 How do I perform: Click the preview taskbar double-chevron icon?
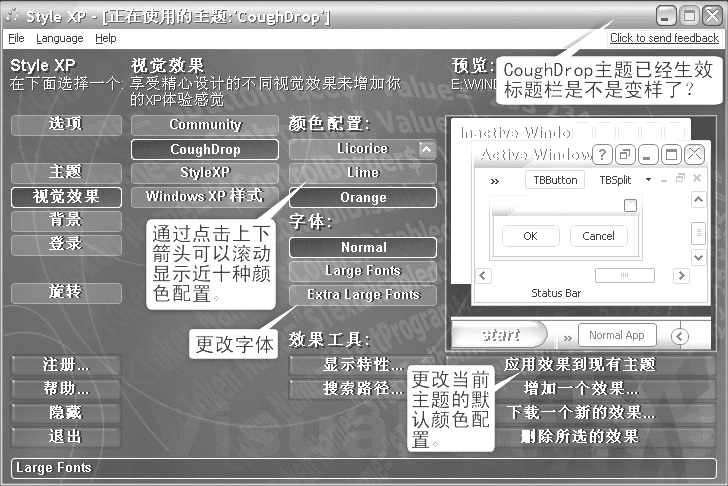coord(567,338)
